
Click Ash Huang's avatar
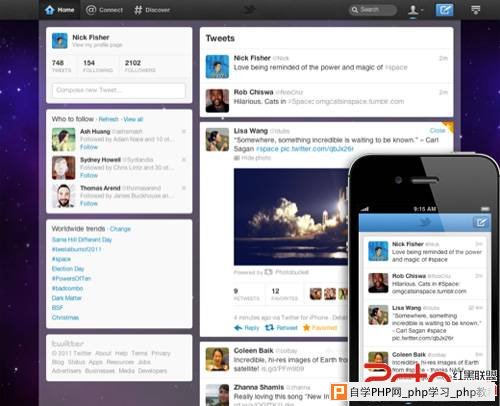click(x=63, y=139)
